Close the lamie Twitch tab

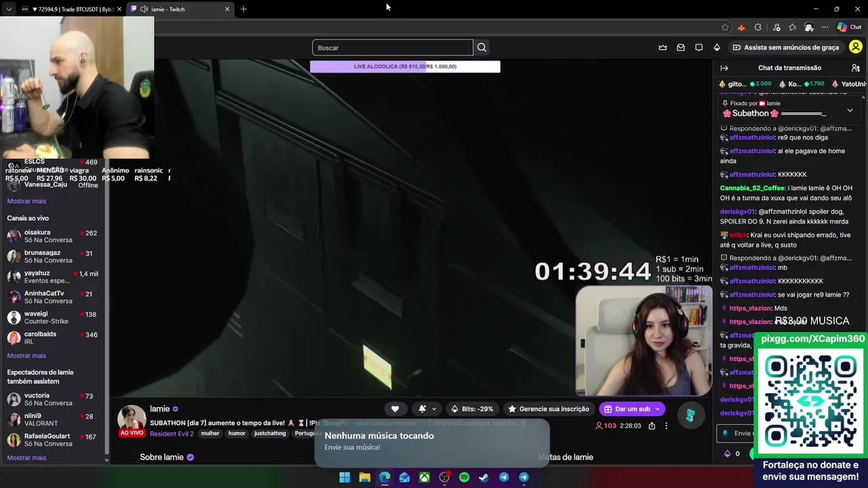coord(227,9)
